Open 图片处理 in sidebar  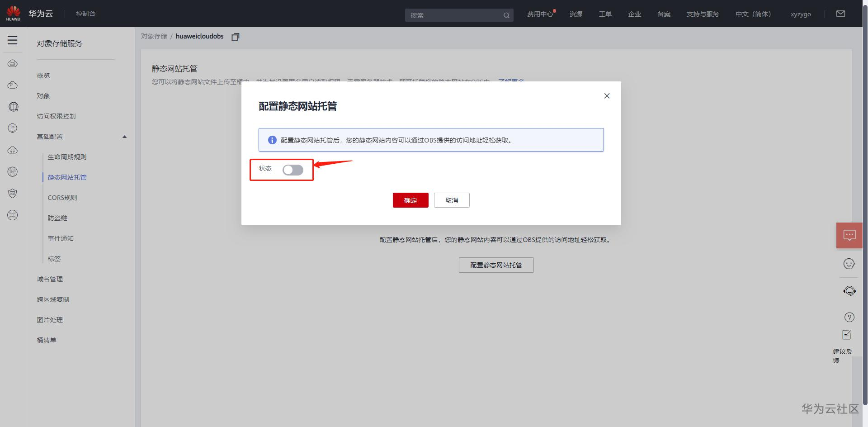tap(50, 320)
